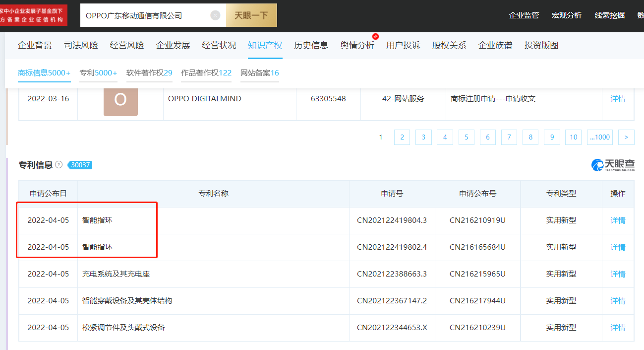Image resolution: width=644 pixels, height=350 pixels.
Task: Open the 股权关系 tab
Action: (x=449, y=45)
